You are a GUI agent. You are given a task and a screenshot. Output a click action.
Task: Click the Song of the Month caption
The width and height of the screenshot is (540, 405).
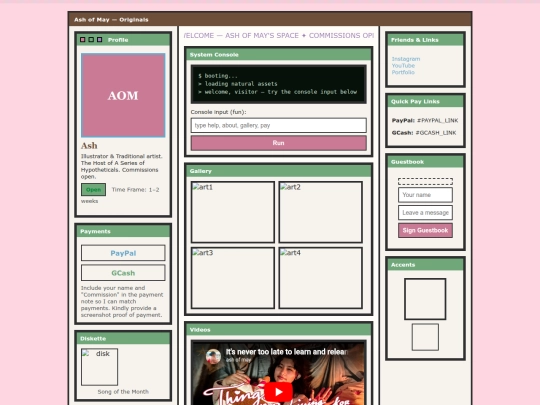tap(123, 392)
